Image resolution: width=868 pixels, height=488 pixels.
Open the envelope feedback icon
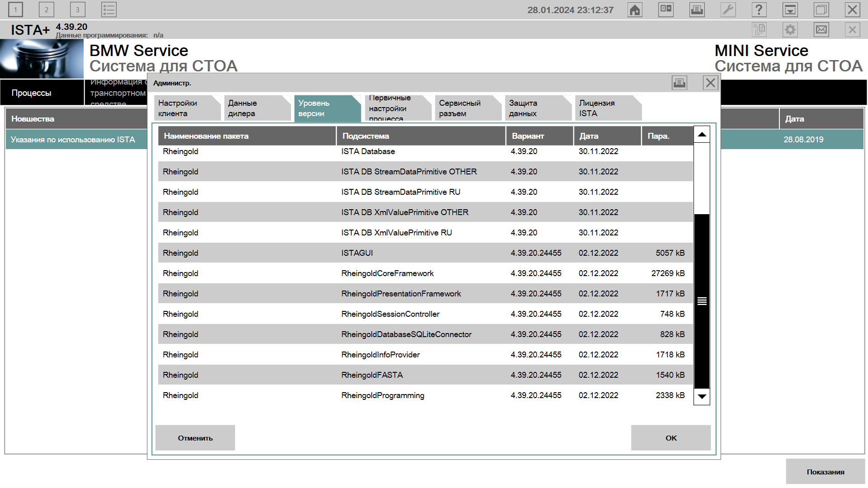[821, 30]
